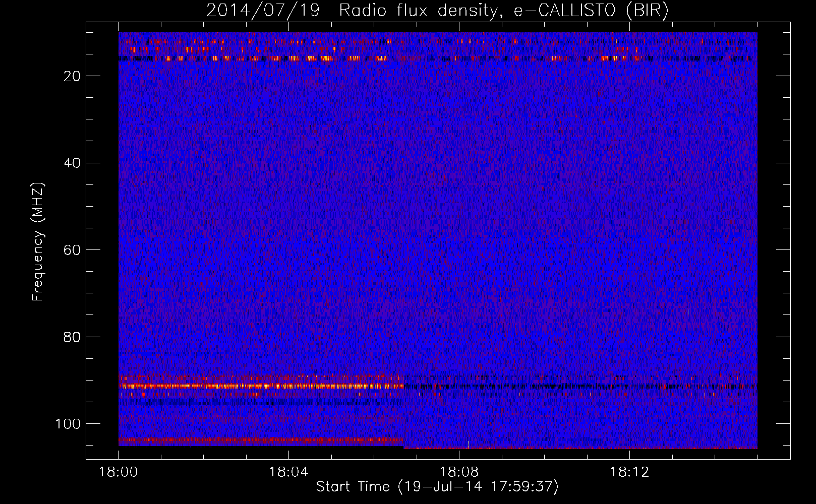Click the 100 frequency tick label
The width and height of the screenshot is (816, 504).
pyautogui.click(x=68, y=424)
